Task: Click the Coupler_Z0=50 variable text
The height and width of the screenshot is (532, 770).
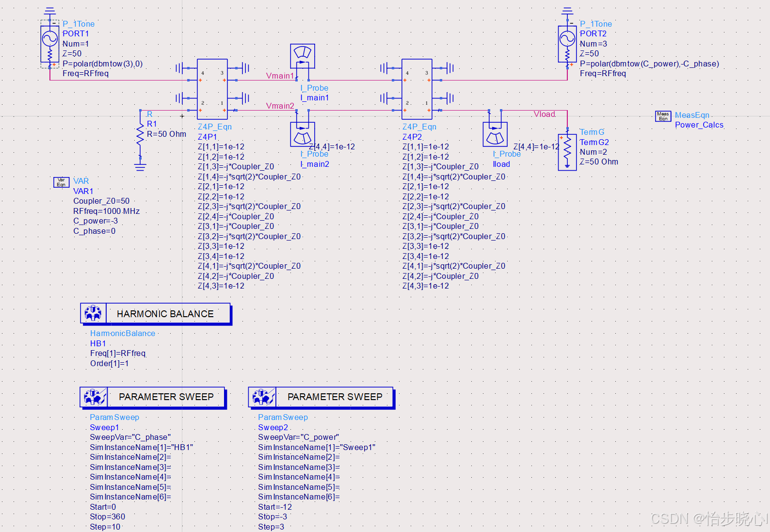Action: (x=101, y=201)
